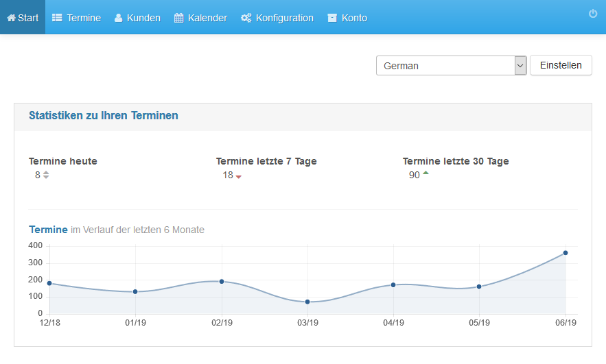Click the list icon beside Termine
The image size is (606, 364).
point(57,18)
